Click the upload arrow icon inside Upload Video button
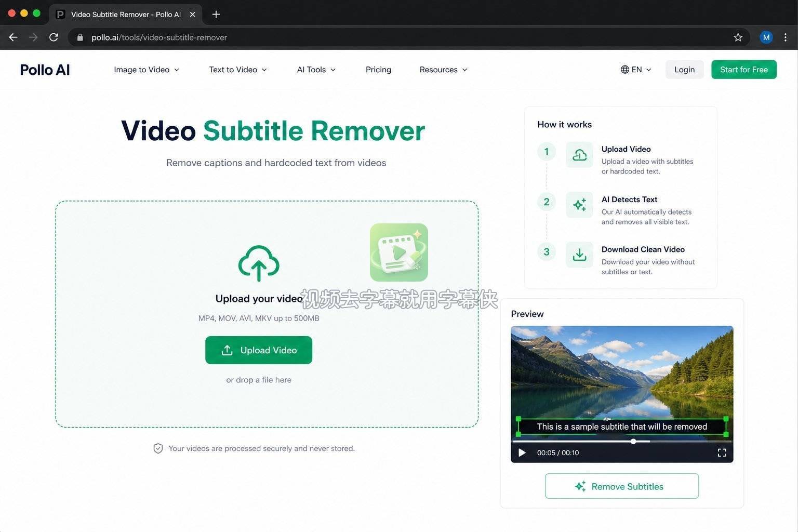 coord(227,350)
